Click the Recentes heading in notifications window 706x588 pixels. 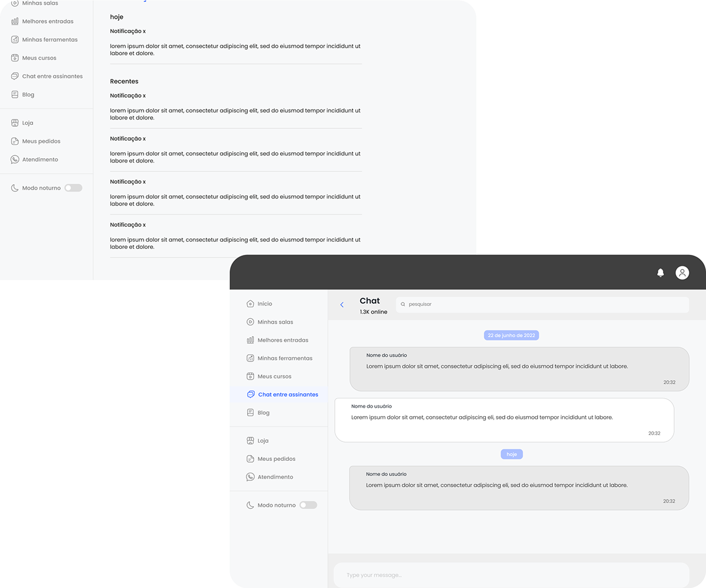point(124,81)
